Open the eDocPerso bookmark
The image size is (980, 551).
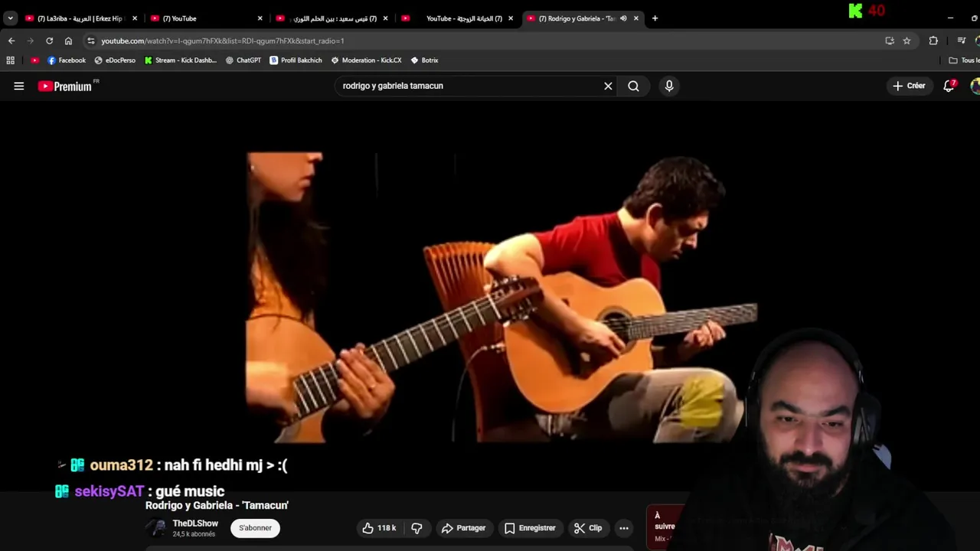[x=115, y=60]
